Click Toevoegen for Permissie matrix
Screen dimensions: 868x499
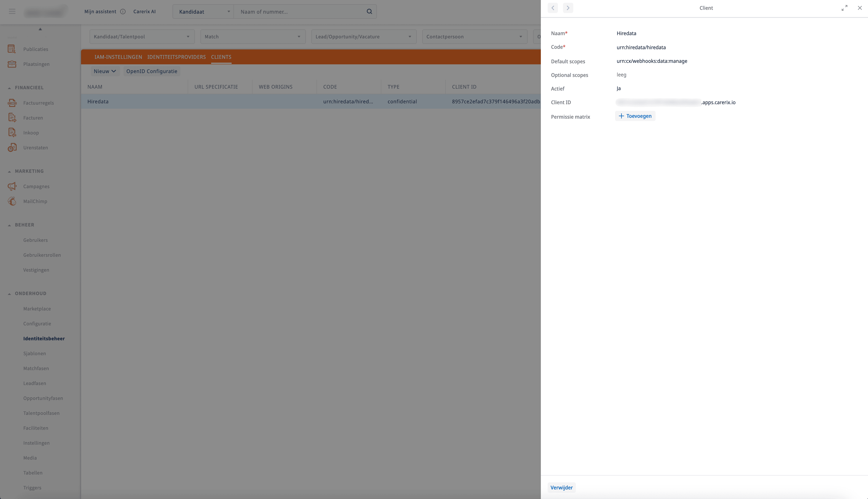(635, 116)
